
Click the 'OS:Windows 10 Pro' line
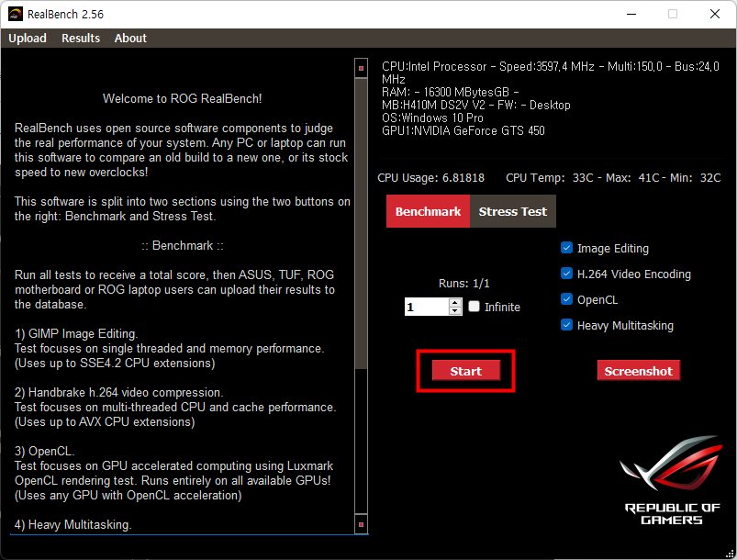(432, 118)
